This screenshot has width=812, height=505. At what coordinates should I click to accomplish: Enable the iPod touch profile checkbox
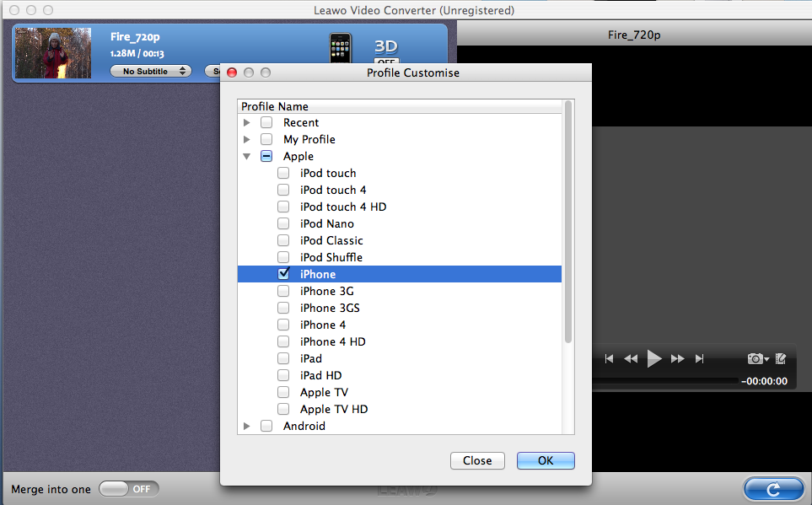(283, 173)
